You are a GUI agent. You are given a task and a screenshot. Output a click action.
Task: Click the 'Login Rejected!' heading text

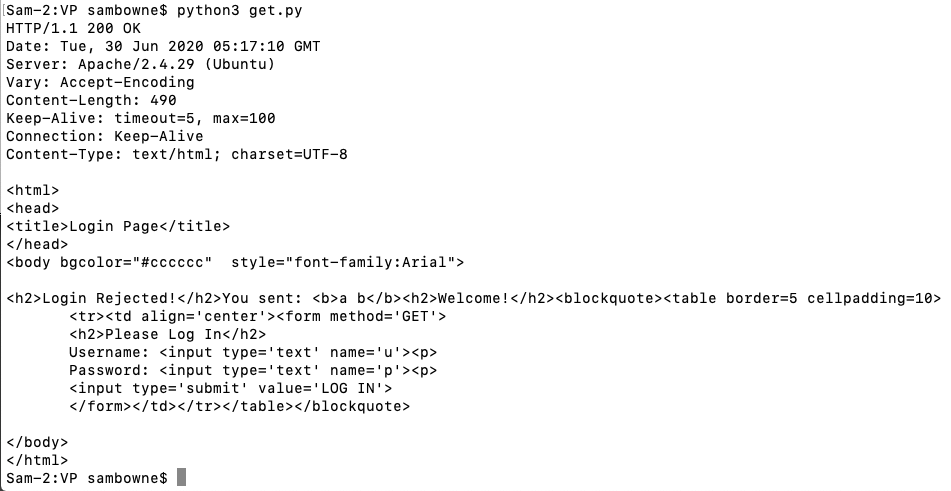click(113, 298)
